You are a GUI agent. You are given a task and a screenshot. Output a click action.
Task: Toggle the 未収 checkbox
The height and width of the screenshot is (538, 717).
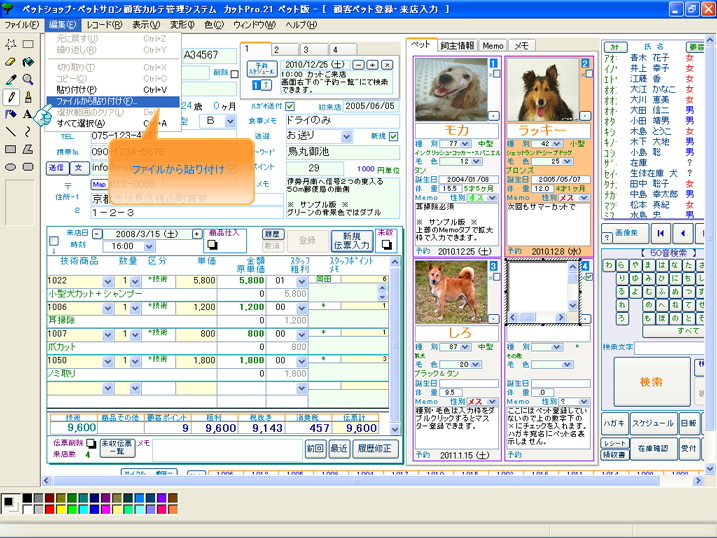click(386, 245)
